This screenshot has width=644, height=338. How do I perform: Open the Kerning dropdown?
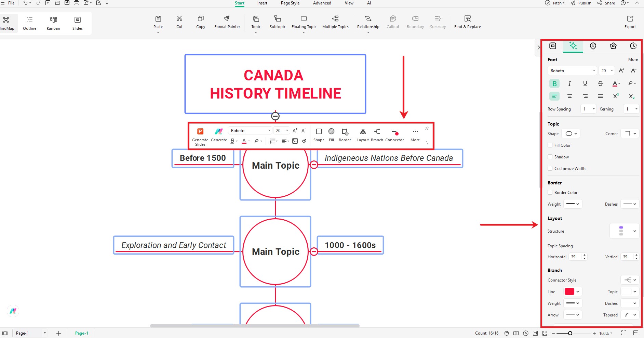tap(631, 109)
